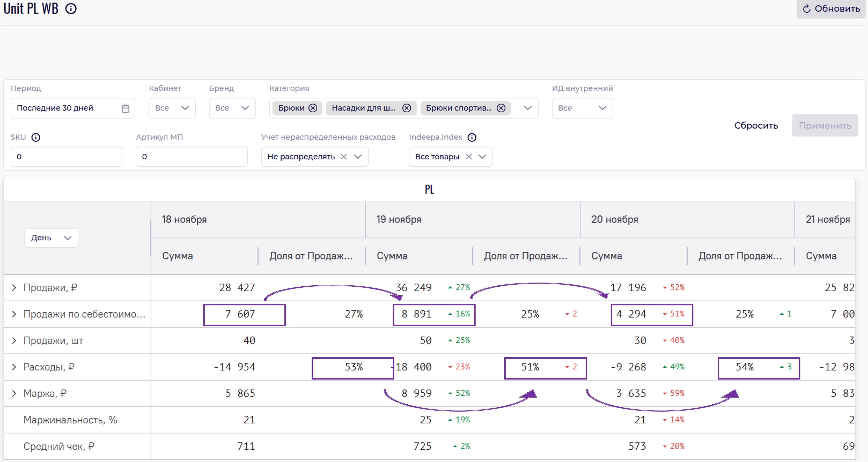Click the SKU info icon
The image size is (868, 462).
click(36, 137)
